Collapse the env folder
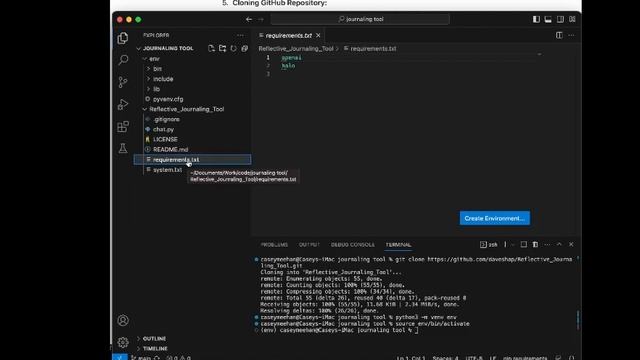This screenshot has height=360, width=640. click(x=154, y=59)
